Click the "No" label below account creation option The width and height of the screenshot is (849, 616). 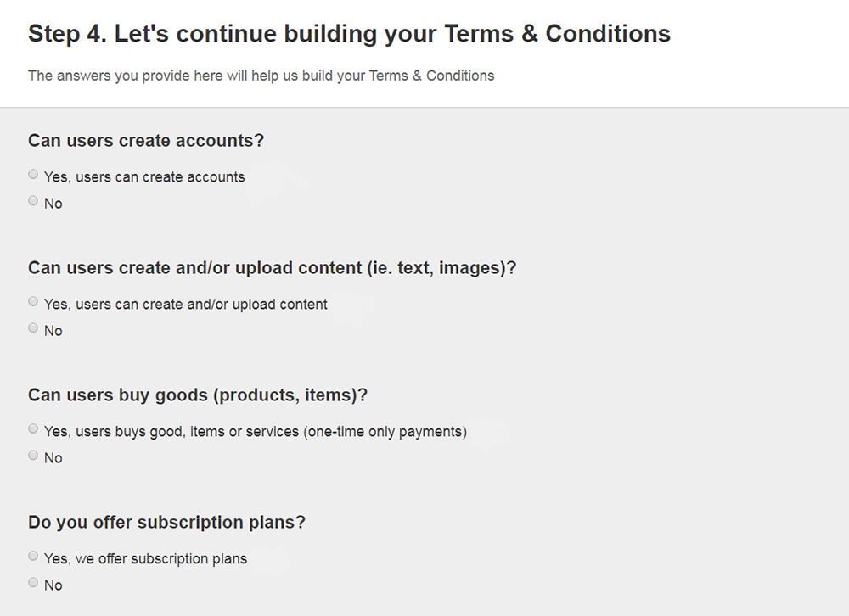tap(53, 203)
